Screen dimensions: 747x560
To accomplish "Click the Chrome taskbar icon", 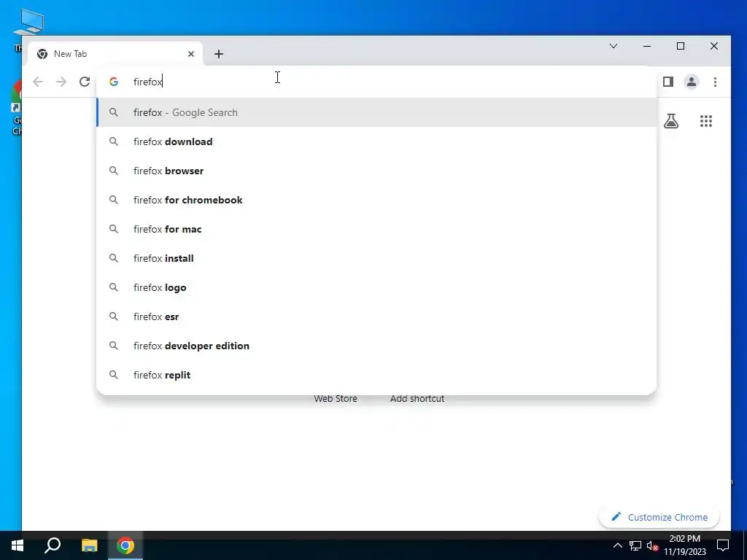I will (x=125, y=545).
